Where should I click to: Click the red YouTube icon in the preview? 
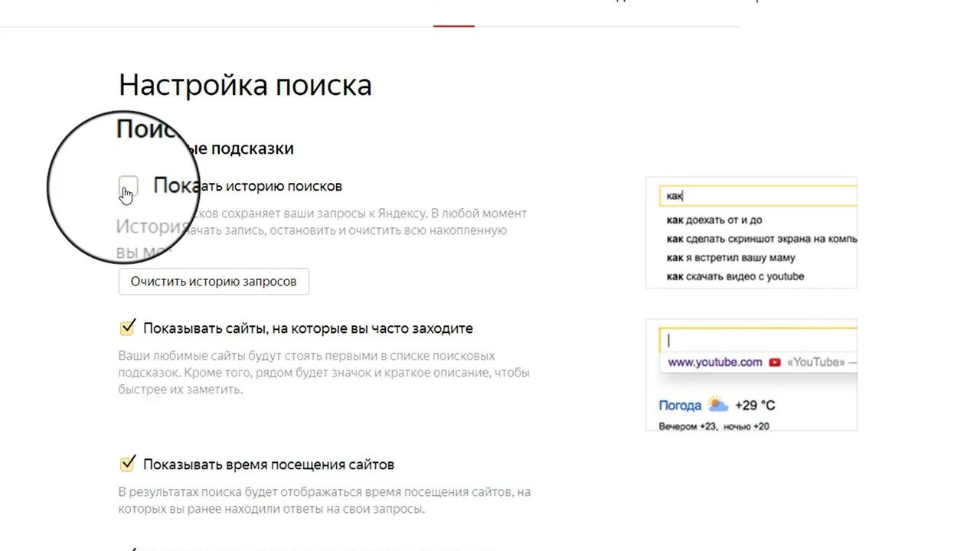coord(775,362)
